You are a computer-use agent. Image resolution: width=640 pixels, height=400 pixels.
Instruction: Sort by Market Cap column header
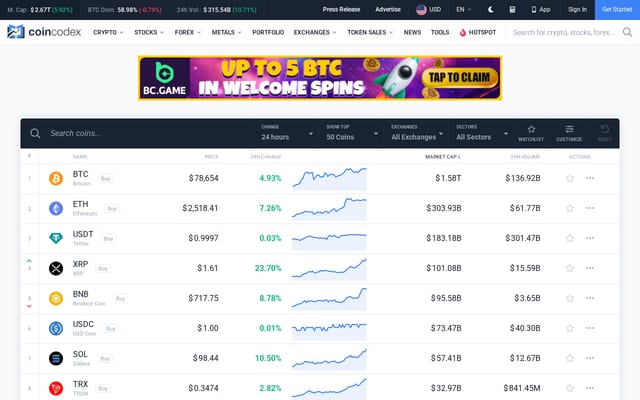443,157
